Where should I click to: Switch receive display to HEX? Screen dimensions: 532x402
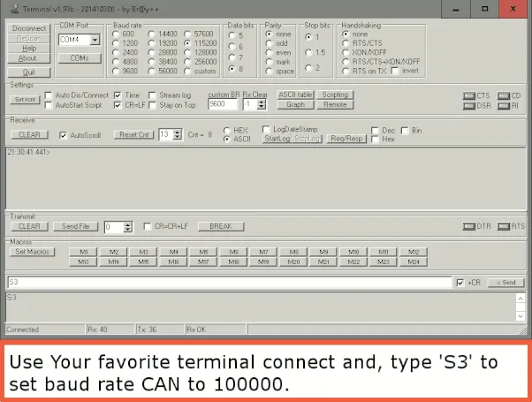click(226, 131)
